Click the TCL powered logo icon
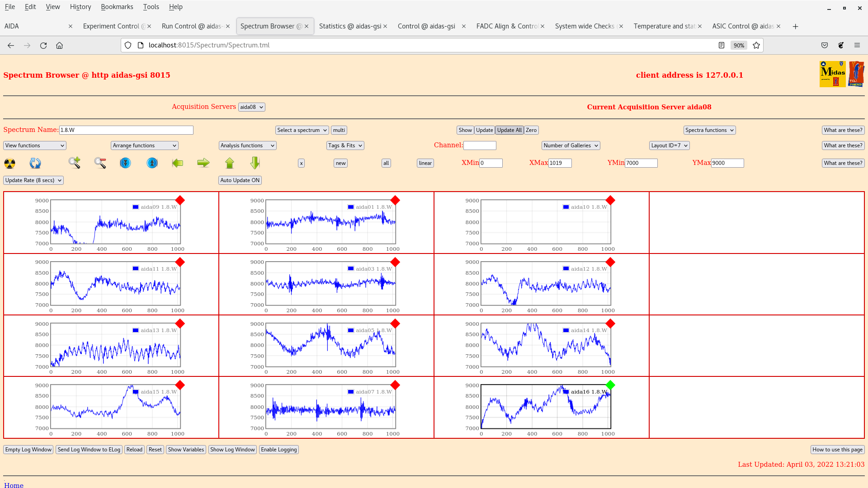The width and height of the screenshot is (868, 488). click(856, 74)
